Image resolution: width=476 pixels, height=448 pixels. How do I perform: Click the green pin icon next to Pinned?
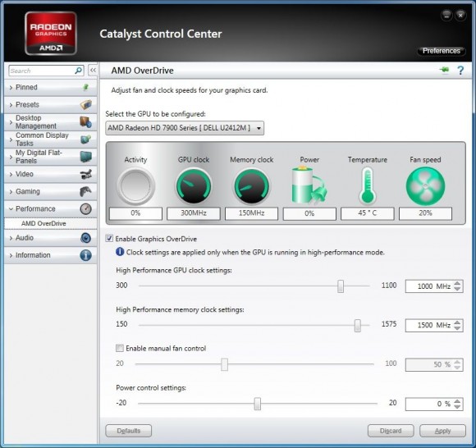pos(86,88)
